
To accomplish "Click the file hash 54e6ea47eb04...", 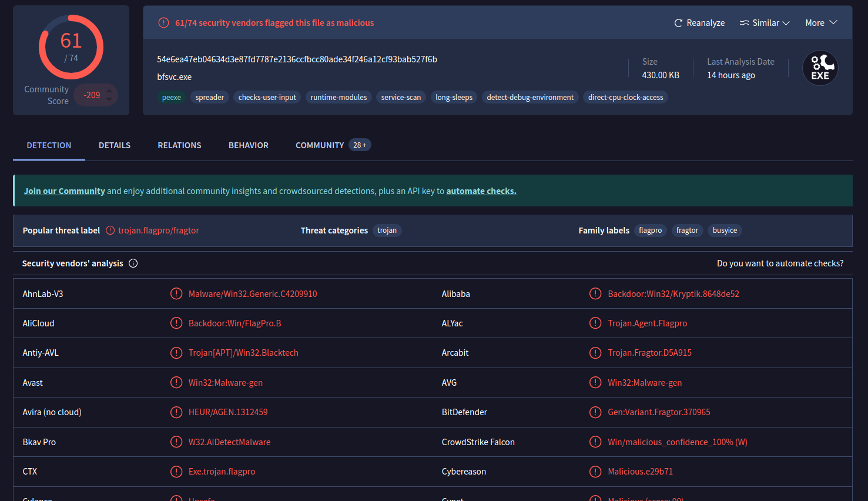I will coord(297,59).
